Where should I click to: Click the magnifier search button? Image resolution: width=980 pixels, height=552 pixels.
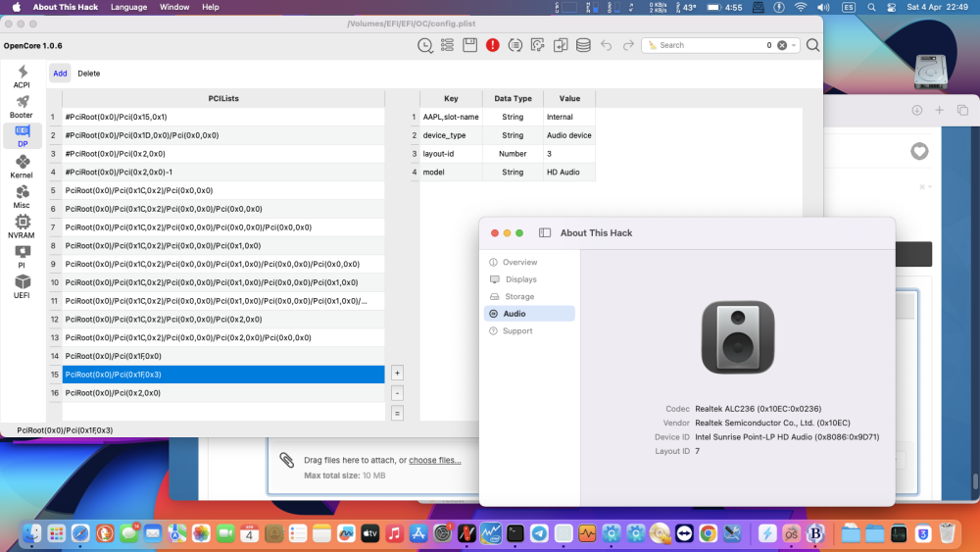812,45
